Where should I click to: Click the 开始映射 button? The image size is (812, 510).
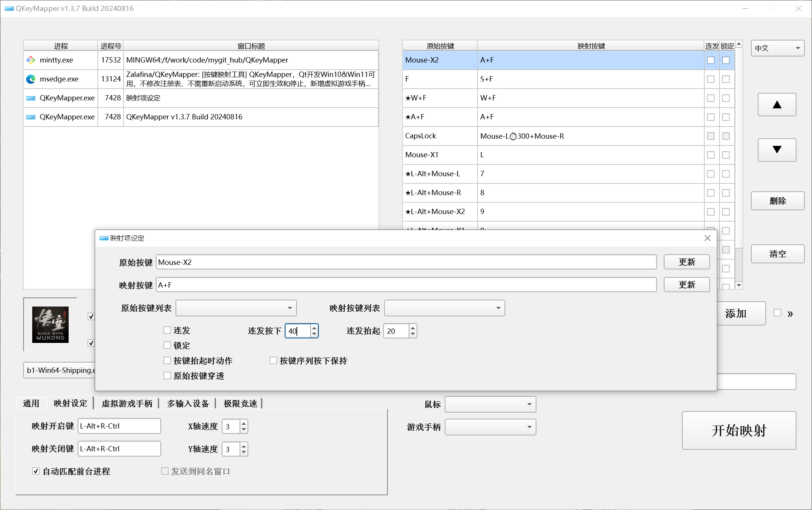[x=739, y=430]
